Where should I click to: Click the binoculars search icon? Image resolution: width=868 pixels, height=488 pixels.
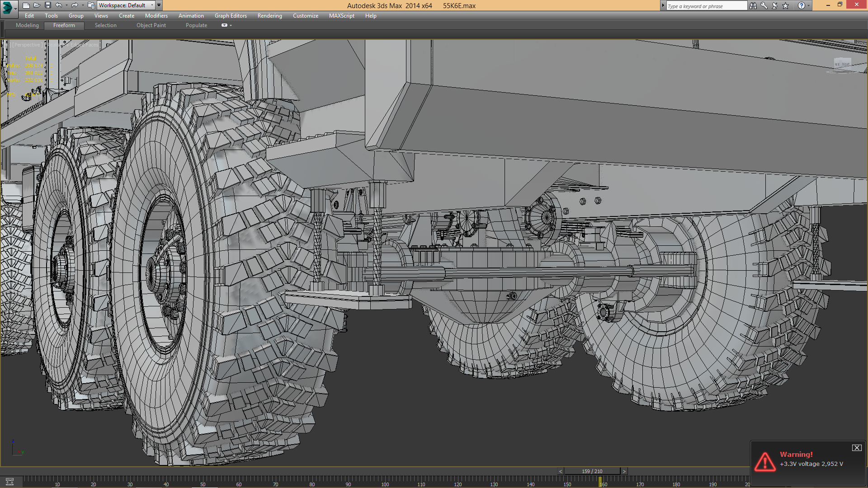tap(753, 5)
